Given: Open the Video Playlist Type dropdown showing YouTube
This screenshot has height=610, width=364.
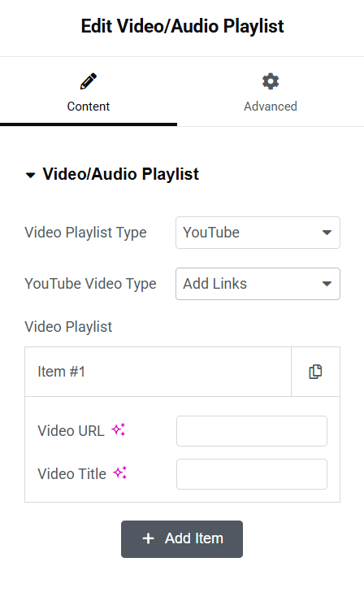Looking at the screenshot, I should (x=258, y=233).
